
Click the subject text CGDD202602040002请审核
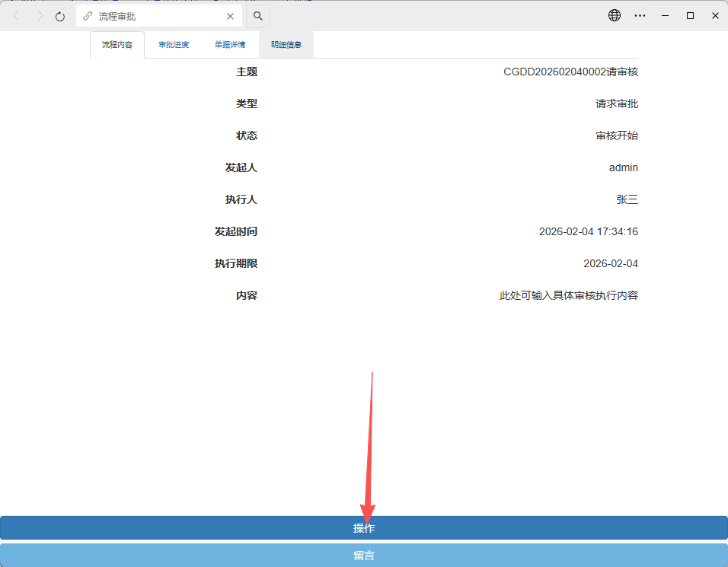(570, 72)
